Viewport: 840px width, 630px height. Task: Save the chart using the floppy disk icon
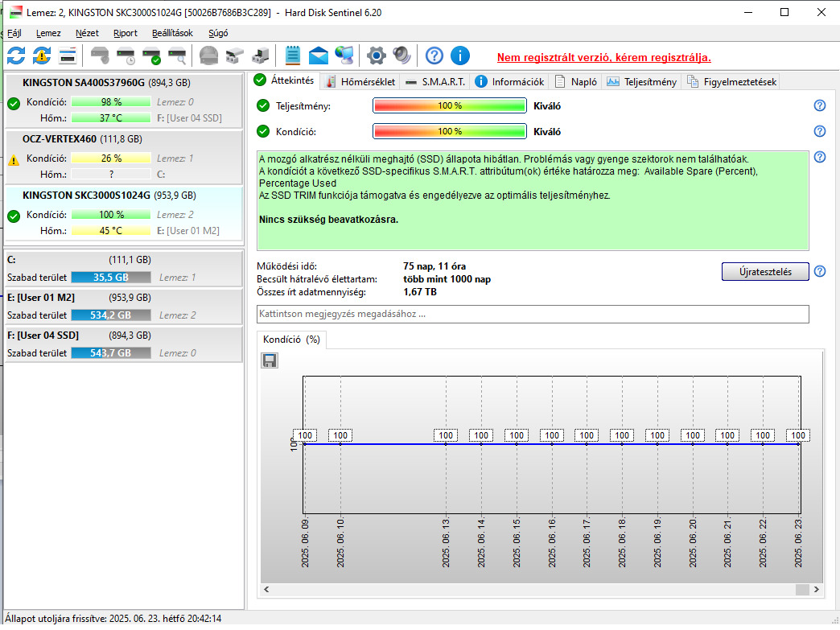click(270, 360)
